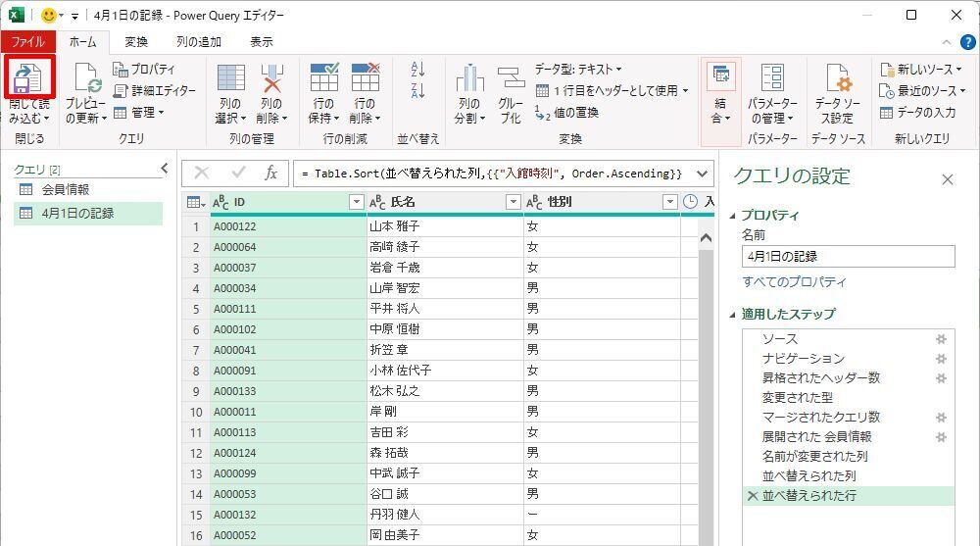The image size is (980, 546).
Task: Collapse the ribbon with the chevron
Action: (947, 42)
